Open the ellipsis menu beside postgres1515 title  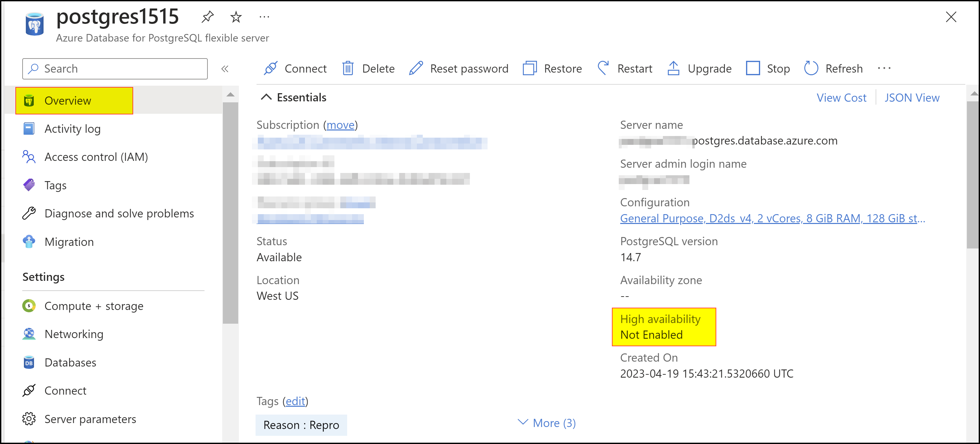(x=264, y=17)
